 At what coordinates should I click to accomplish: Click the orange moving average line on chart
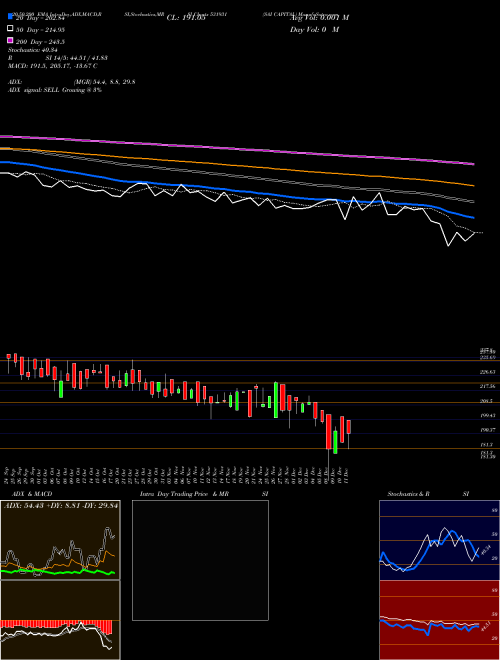tap(236, 165)
